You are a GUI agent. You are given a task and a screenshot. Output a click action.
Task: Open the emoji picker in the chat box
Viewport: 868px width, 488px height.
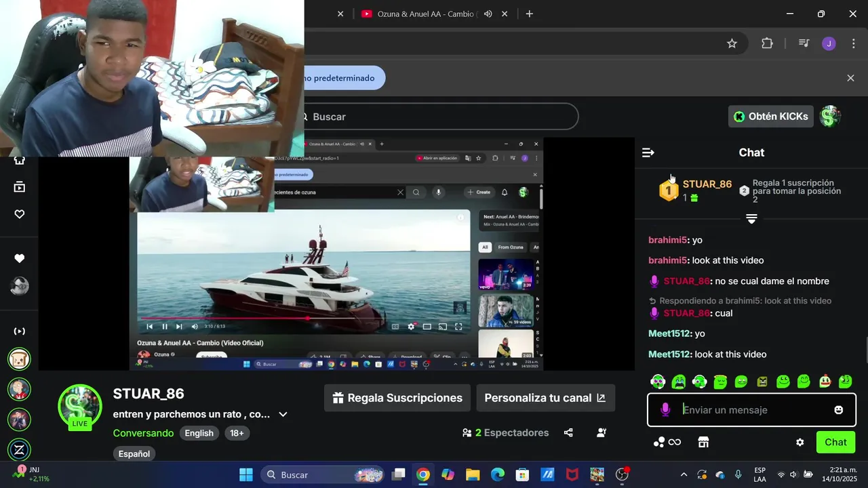pos(839,410)
